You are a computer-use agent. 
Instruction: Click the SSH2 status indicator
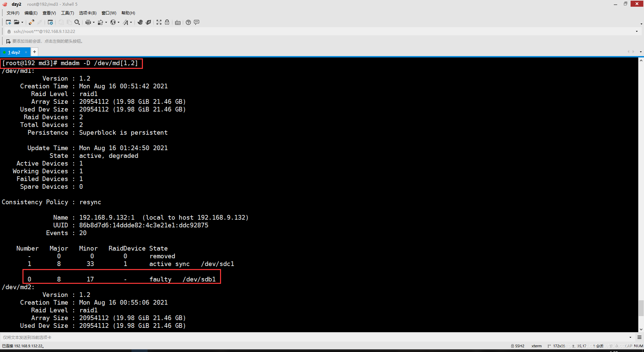click(x=518, y=346)
